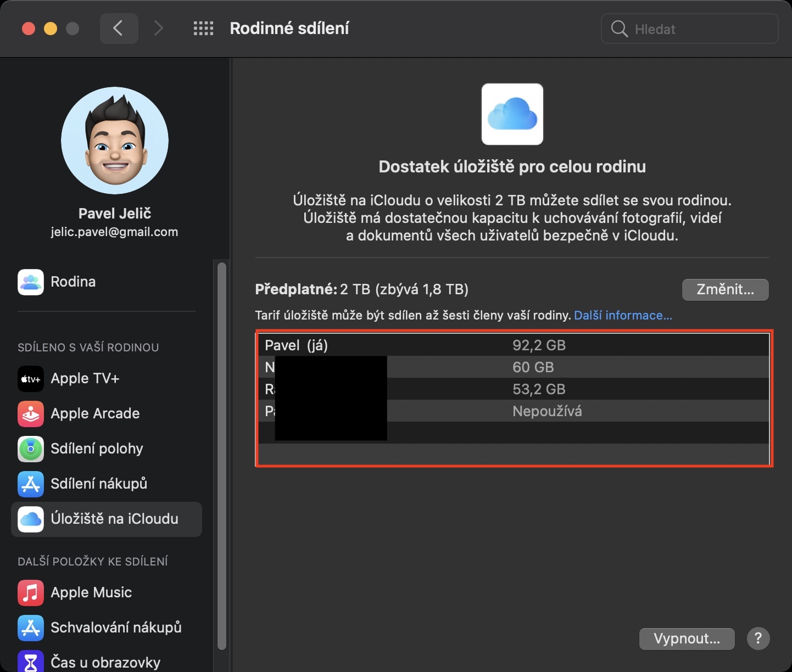This screenshot has width=792, height=672.
Task: Click the Rodina family icon
Action: (31, 282)
